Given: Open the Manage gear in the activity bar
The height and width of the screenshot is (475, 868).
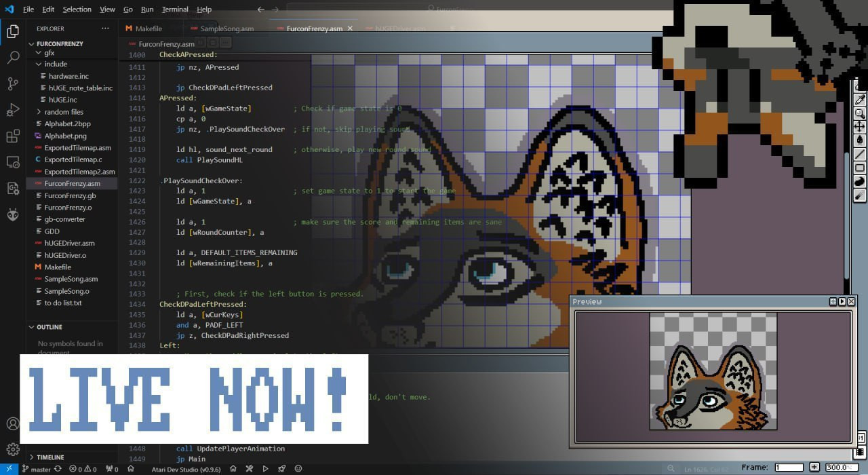Looking at the screenshot, I should [x=13, y=449].
